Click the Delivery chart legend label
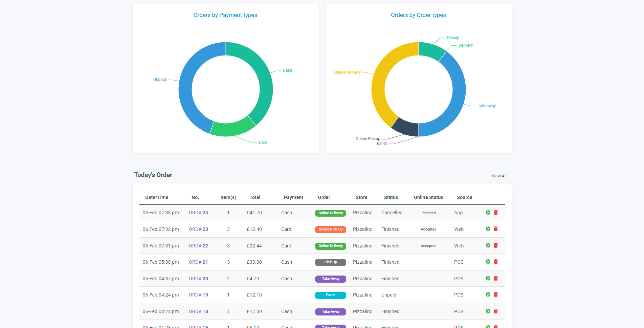Screen dimensions: 644x328 [465, 45]
